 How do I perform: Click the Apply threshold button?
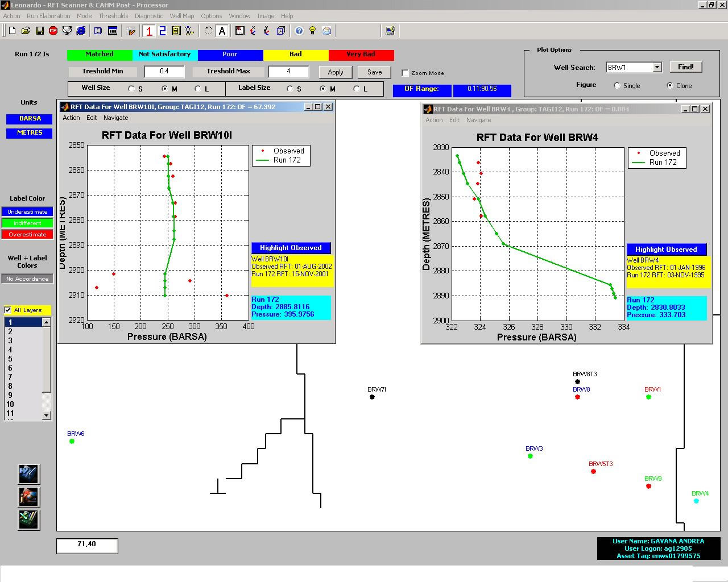(x=336, y=72)
